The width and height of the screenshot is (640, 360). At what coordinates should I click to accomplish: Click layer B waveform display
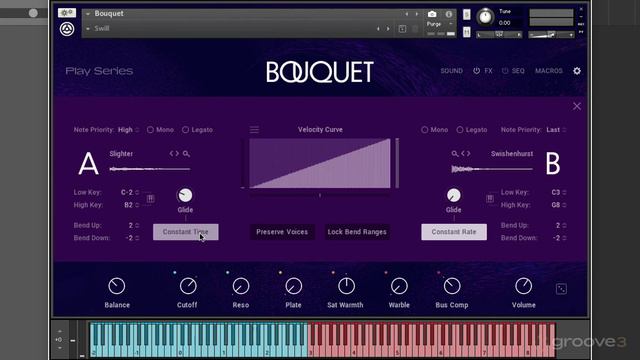pos(492,169)
